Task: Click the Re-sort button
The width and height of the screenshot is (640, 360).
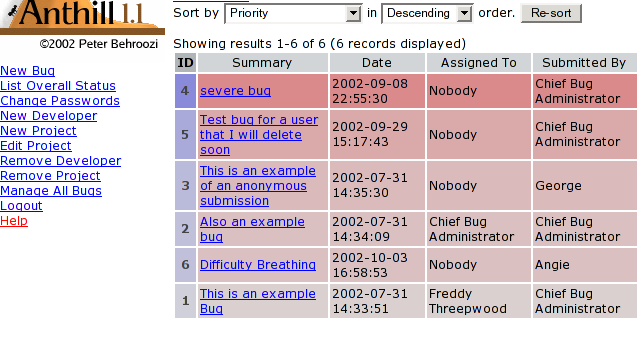Action: [551, 13]
